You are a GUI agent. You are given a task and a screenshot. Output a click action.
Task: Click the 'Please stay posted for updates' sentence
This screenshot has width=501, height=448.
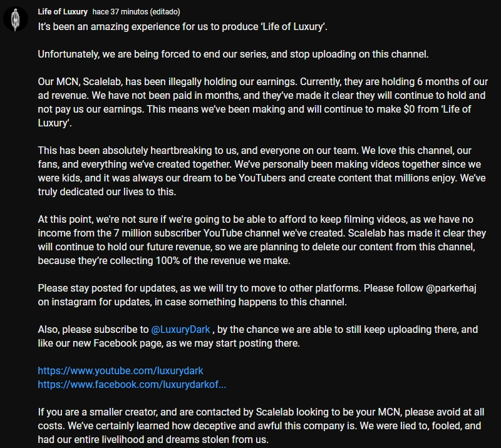106,288
